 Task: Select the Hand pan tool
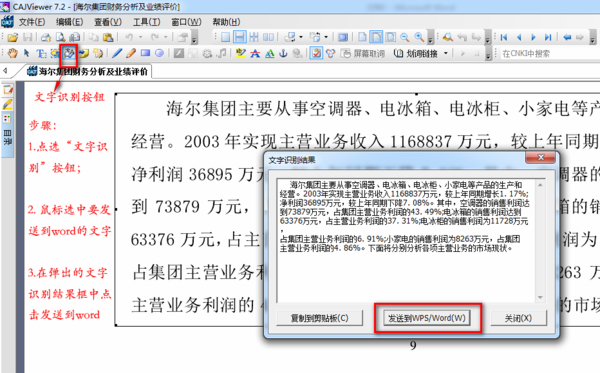[13, 53]
